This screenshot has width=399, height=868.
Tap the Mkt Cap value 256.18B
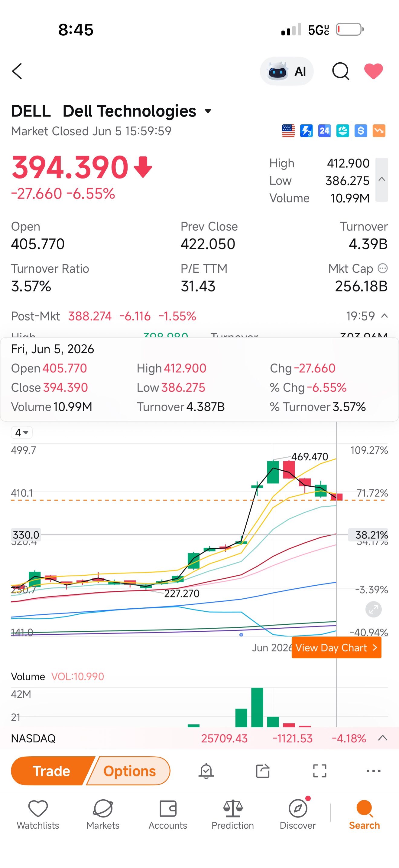tap(361, 286)
